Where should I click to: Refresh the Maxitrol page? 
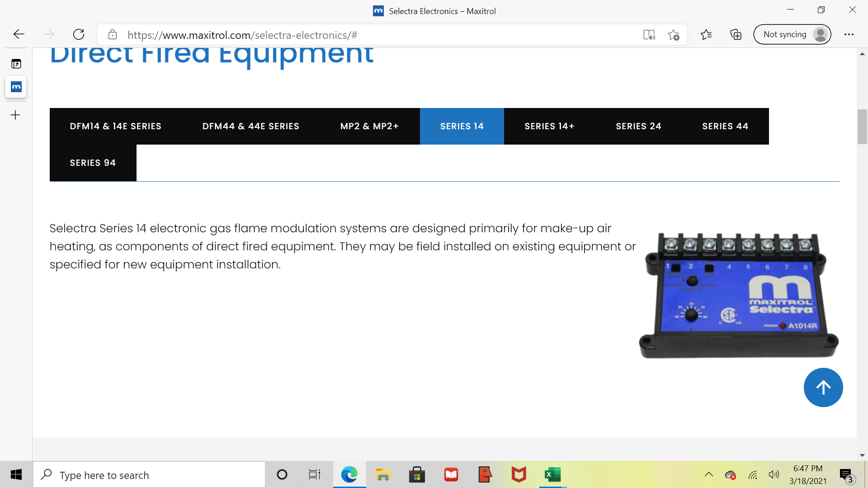[79, 34]
